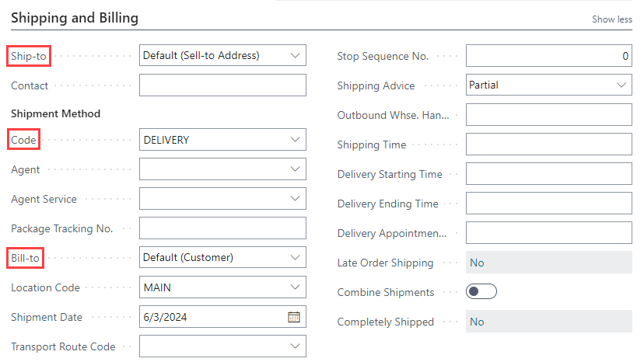This screenshot has width=644, height=362.
Task: Click the Outbound Whse. Handling Time field
Action: pos(548,115)
